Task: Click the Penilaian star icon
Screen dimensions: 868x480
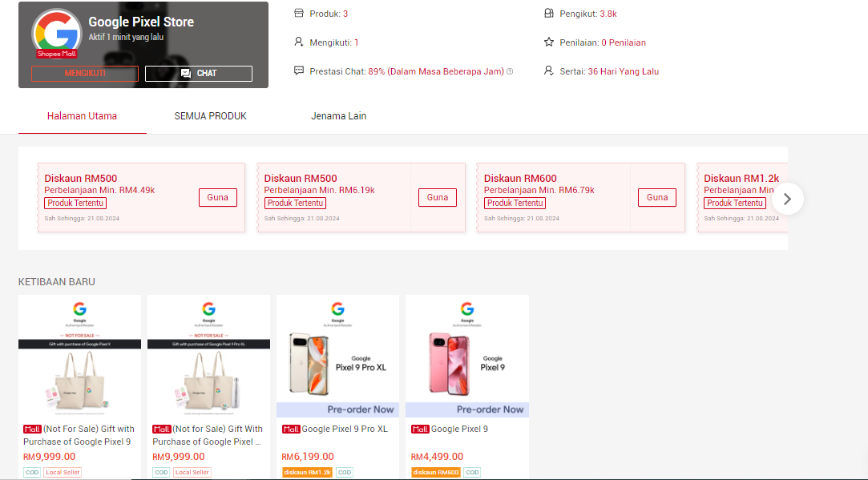Action: tap(548, 42)
